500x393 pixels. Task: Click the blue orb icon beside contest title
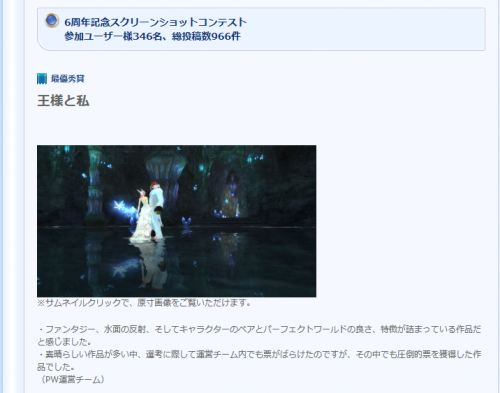52,20
